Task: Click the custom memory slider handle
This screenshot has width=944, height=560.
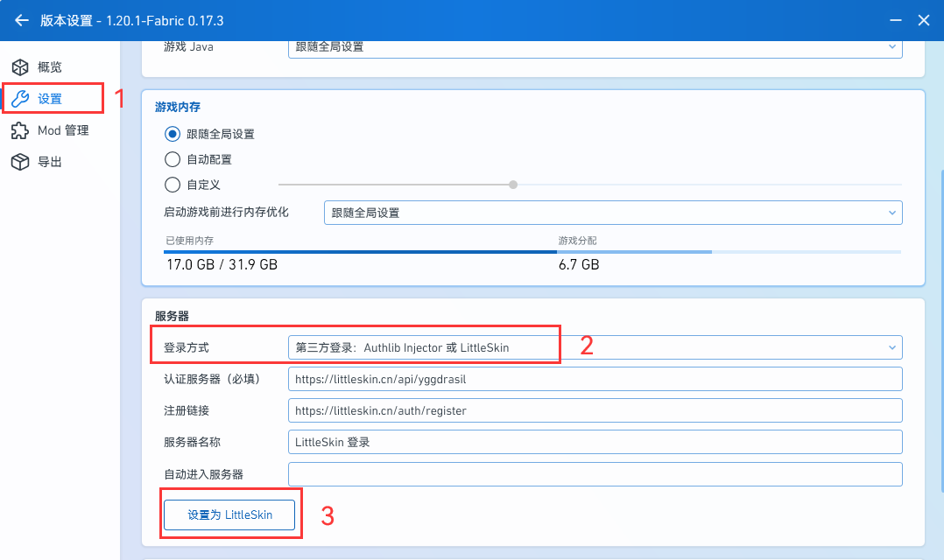Action: (x=513, y=185)
